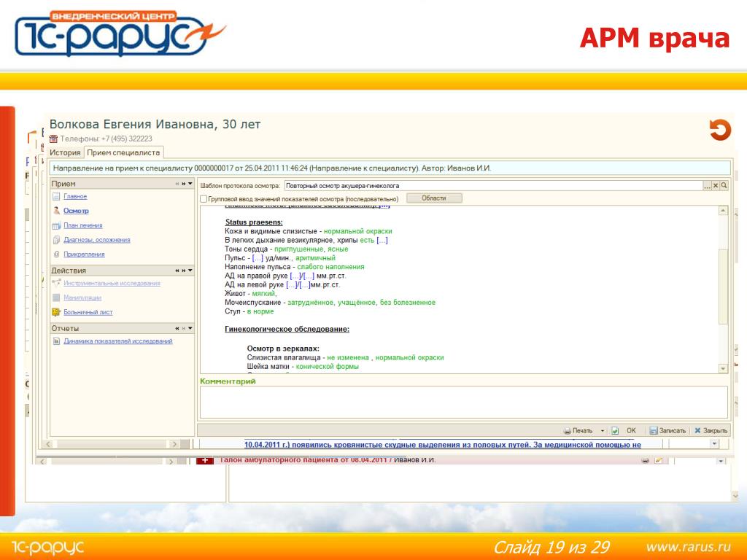The image size is (747, 560).
Task: Open the Осмотр link
Action: [x=76, y=211]
